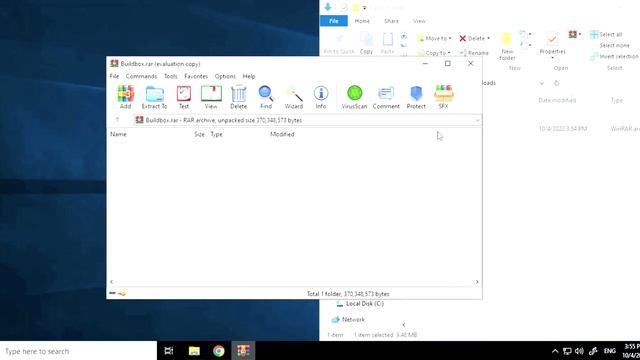This screenshot has height=360, width=640.
Task: Expand the Delete dropdown in Explorer ribbon
Action: [489, 38]
